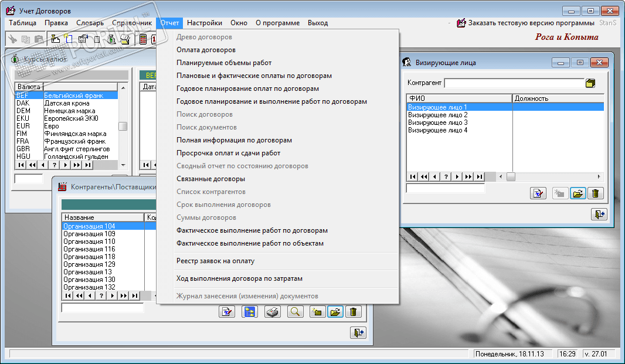Click edit text icon in Визирующие лица window

point(538,193)
